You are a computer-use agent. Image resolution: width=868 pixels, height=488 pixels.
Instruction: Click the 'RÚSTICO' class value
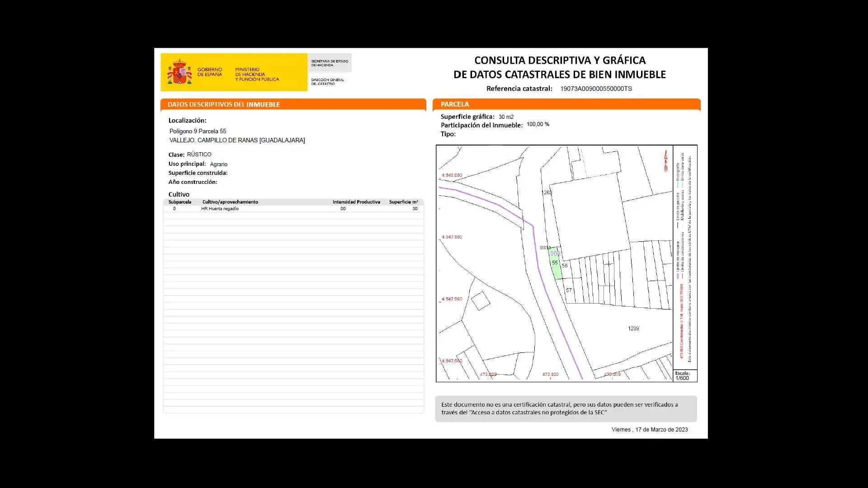pyautogui.click(x=199, y=155)
